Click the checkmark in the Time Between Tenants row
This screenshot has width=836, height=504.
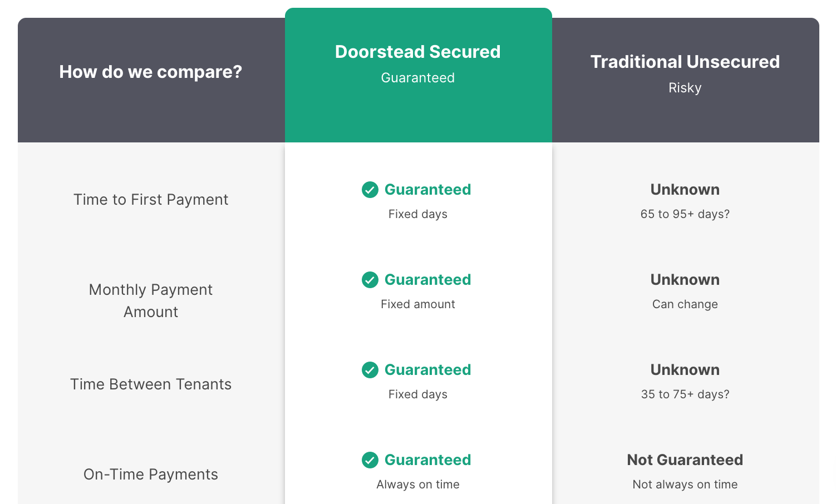point(370,370)
